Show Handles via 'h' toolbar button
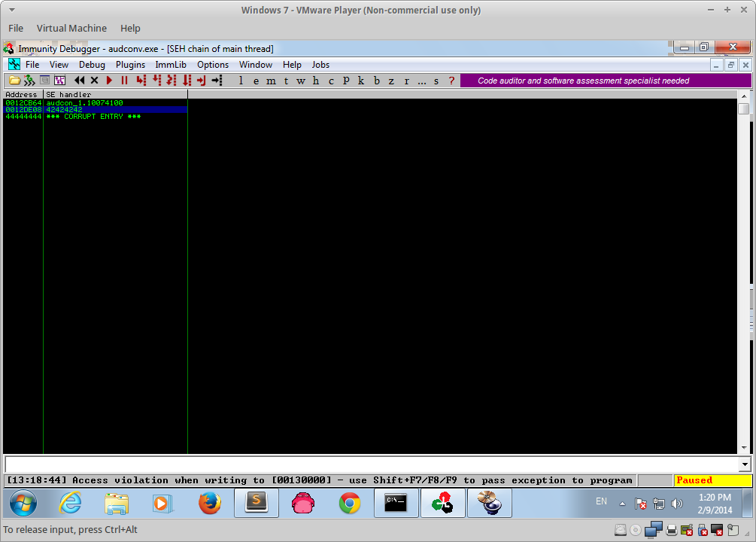Image resolution: width=756 pixels, height=542 pixels. [316, 81]
